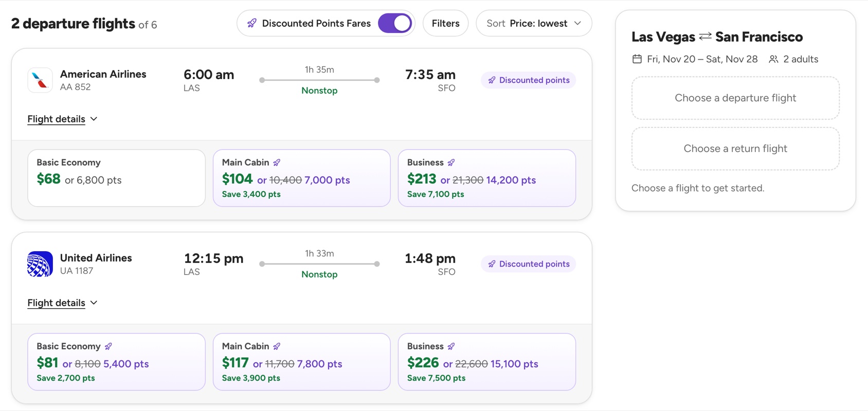Click the Choose a flight to get started text
The height and width of the screenshot is (411, 868).
point(698,188)
